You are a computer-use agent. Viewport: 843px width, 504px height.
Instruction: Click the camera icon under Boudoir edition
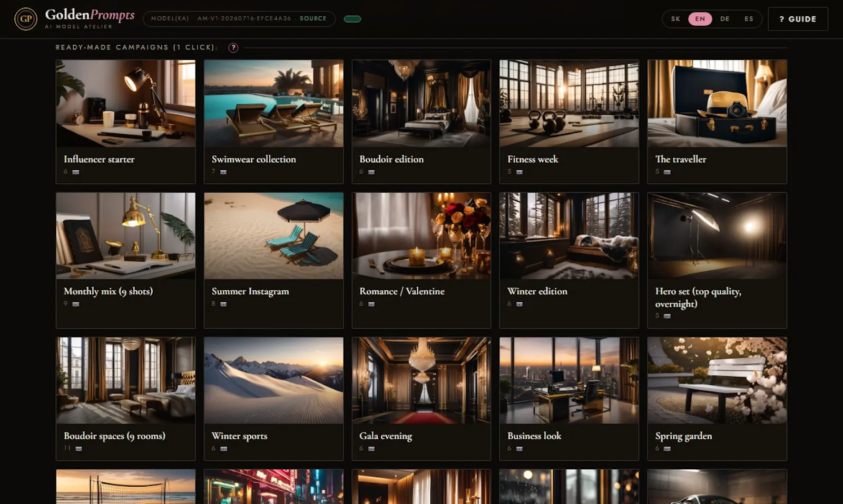coord(371,172)
